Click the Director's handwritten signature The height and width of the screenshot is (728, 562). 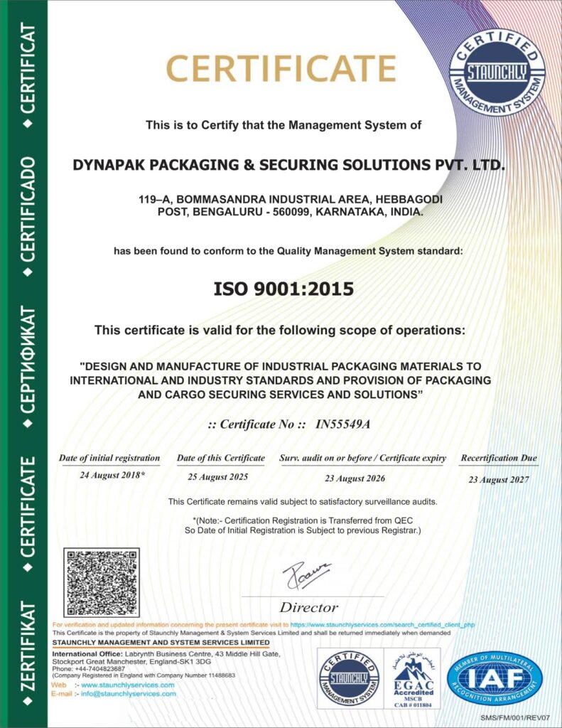click(307, 575)
